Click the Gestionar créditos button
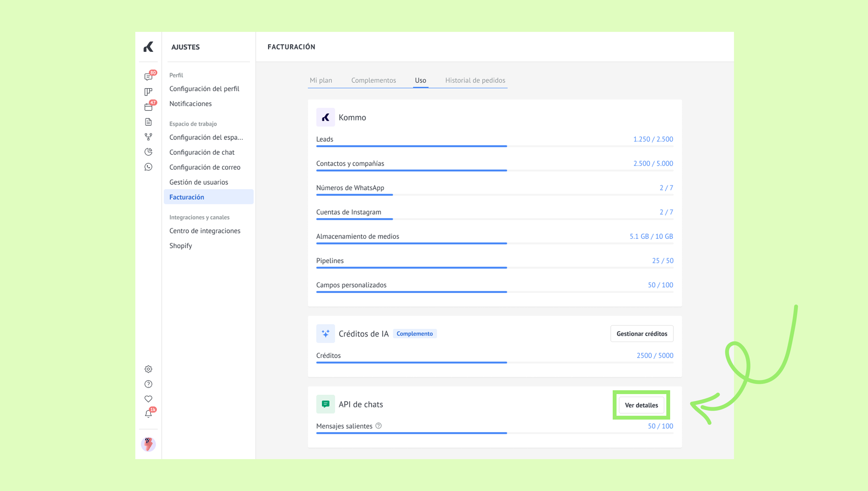The image size is (868, 491). 641,333
